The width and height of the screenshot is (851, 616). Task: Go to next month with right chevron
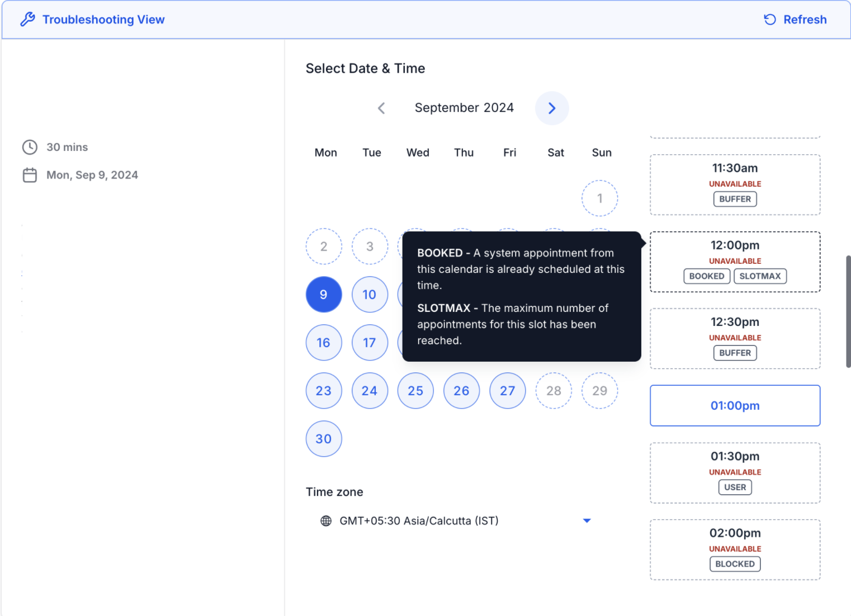(552, 108)
